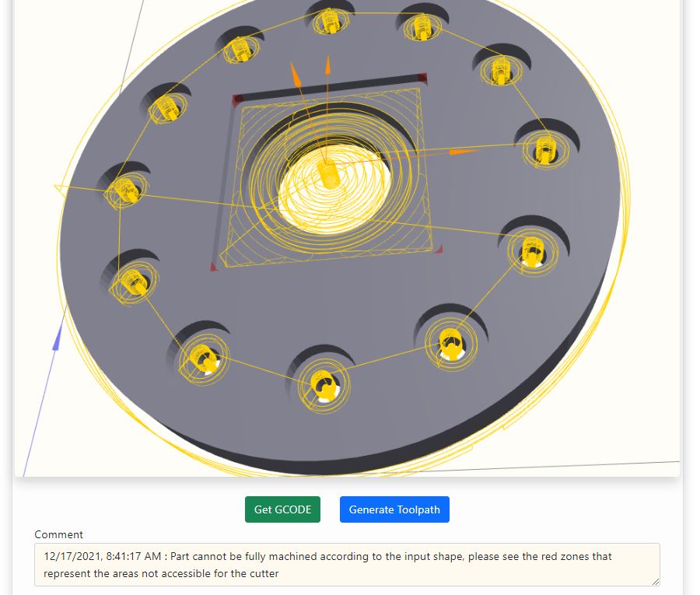Select the left-tilted orange axis arrow
The image size is (700, 595).
296,73
